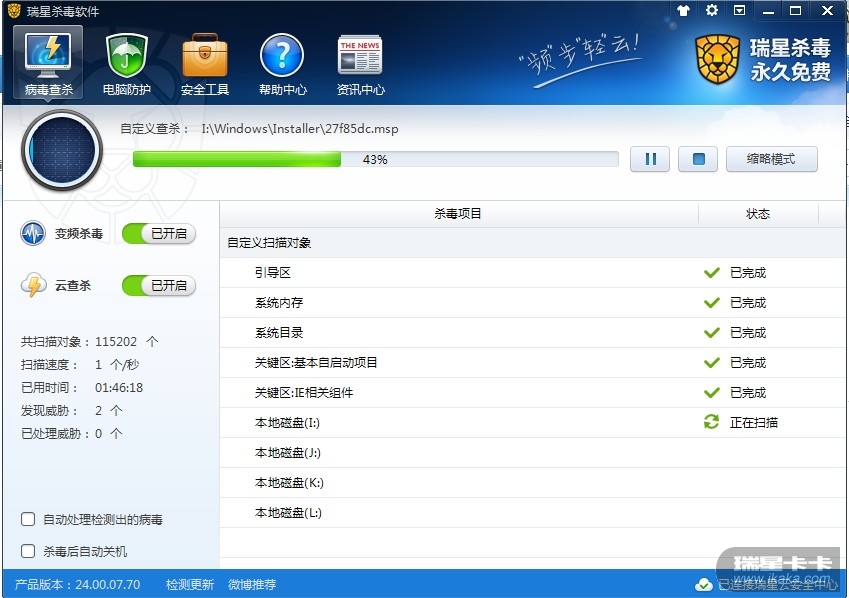Switch to 缩略模式 compact mode
The image size is (849, 598).
[772, 159]
